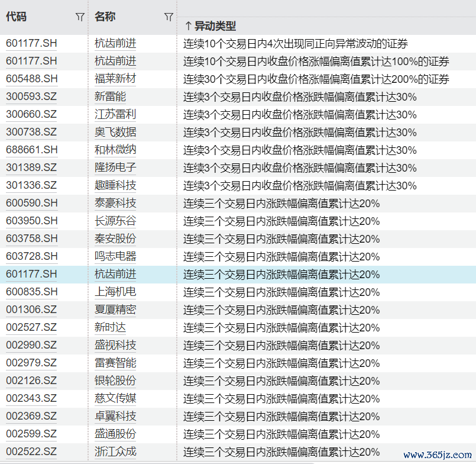Screen dimensions: 476x464
Task: Click code link 603950.SH
Action: [31, 221]
